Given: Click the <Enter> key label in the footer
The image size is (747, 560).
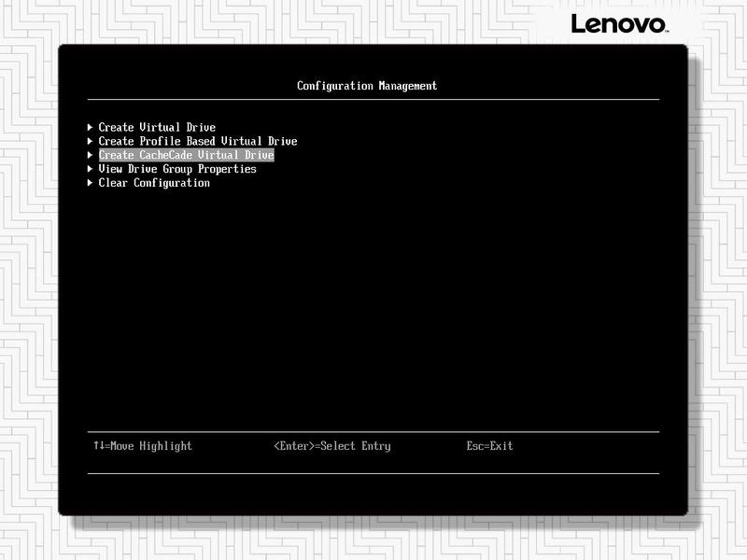Looking at the screenshot, I should (x=294, y=446).
